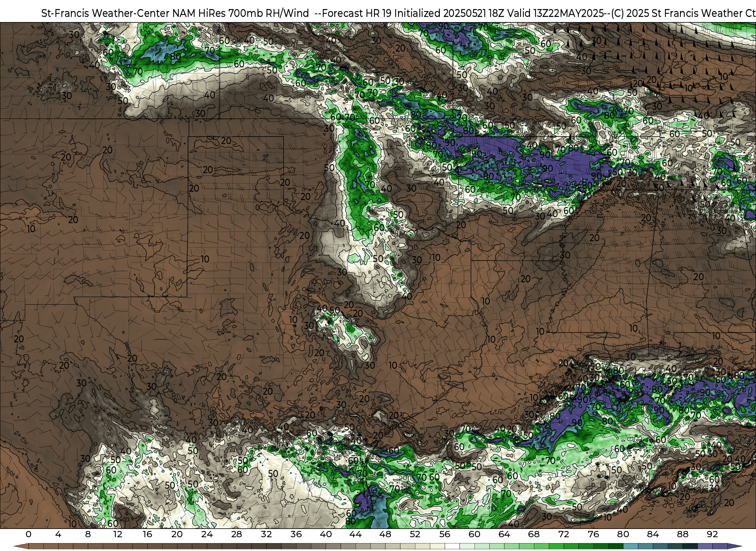
Task: Click colorbar tick label '48'
Action: coord(385,534)
